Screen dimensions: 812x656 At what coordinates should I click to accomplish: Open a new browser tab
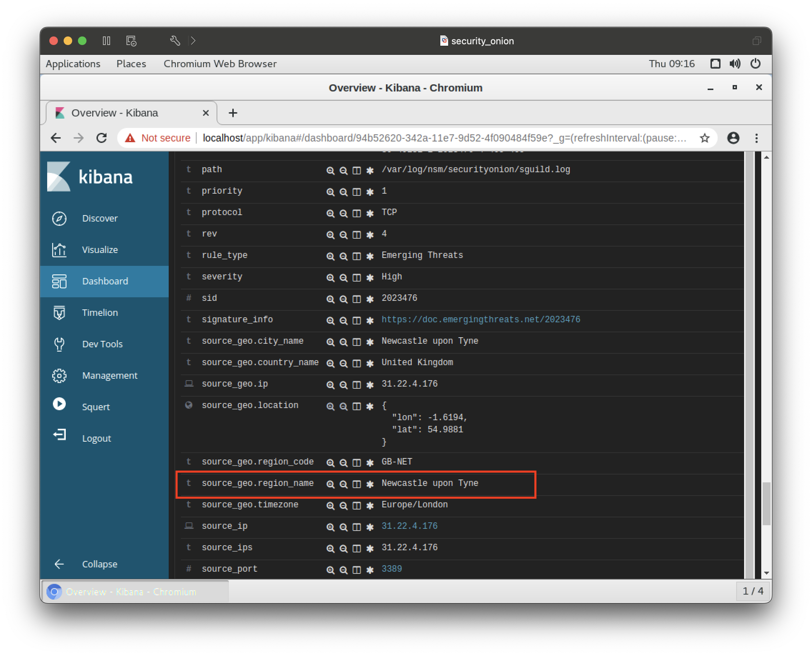point(233,113)
